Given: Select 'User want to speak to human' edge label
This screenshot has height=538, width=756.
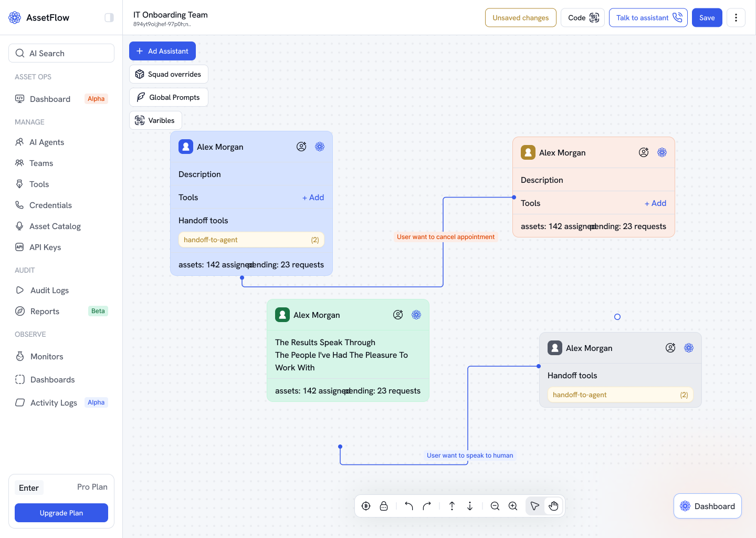Looking at the screenshot, I should [470, 456].
